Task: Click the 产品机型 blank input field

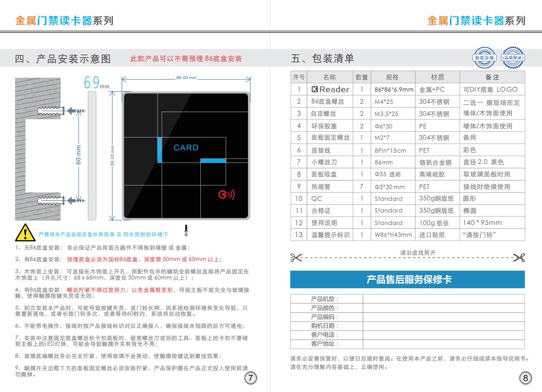Action: [x=444, y=299]
